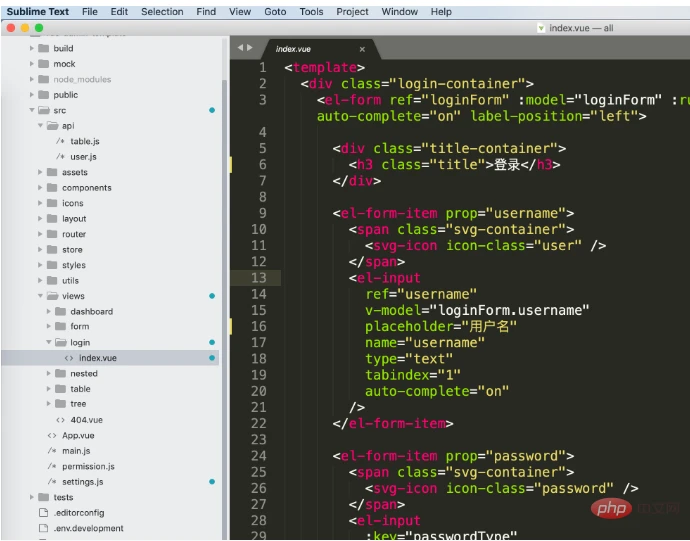The image size is (690, 541).
Task: Click the table folder icon
Action: coord(60,389)
